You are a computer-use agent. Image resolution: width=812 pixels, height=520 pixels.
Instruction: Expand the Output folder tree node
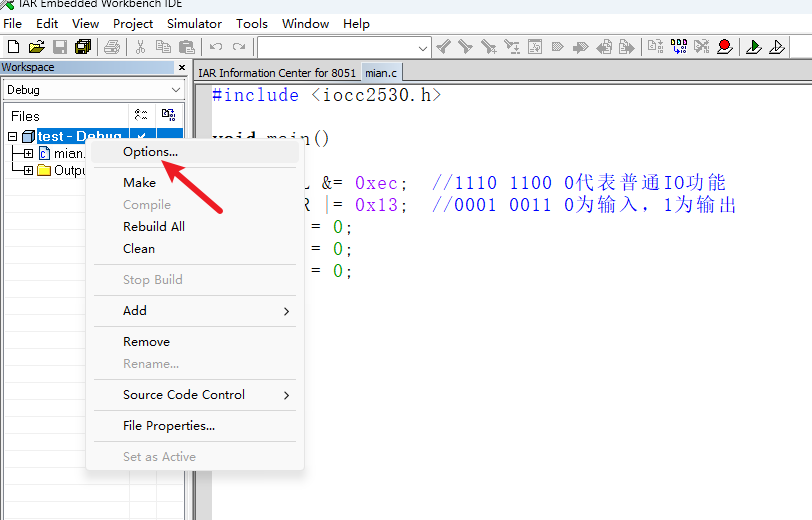[28, 170]
